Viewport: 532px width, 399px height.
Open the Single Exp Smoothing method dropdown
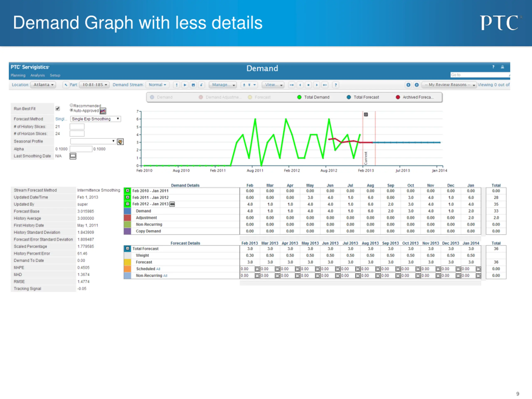coord(95,119)
